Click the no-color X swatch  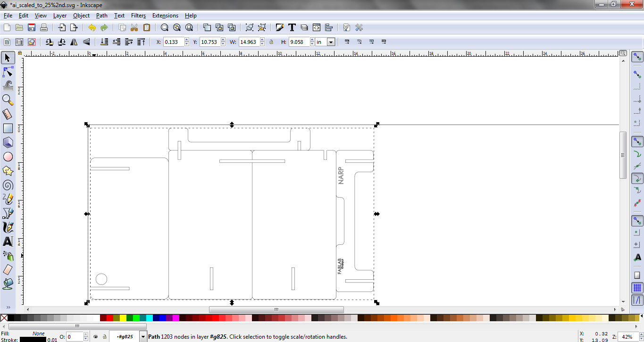[4, 318]
